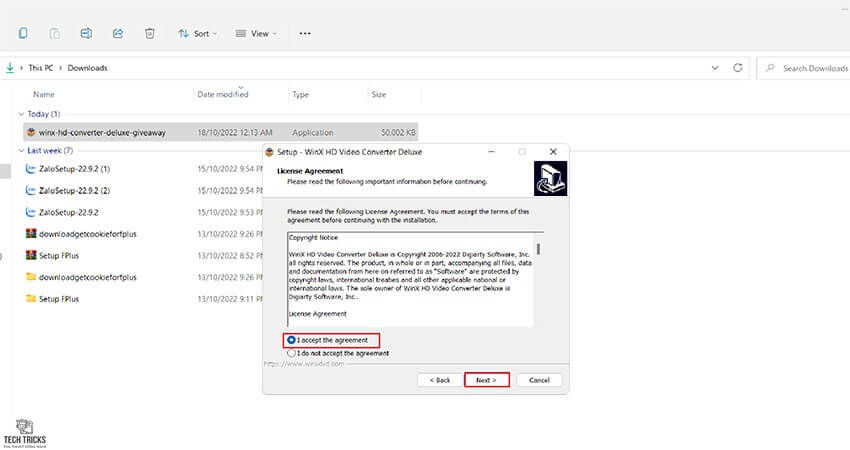Select ZaloSetup-22.9.2 (2) file name
The width and height of the screenshot is (850, 450).
click(x=74, y=191)
